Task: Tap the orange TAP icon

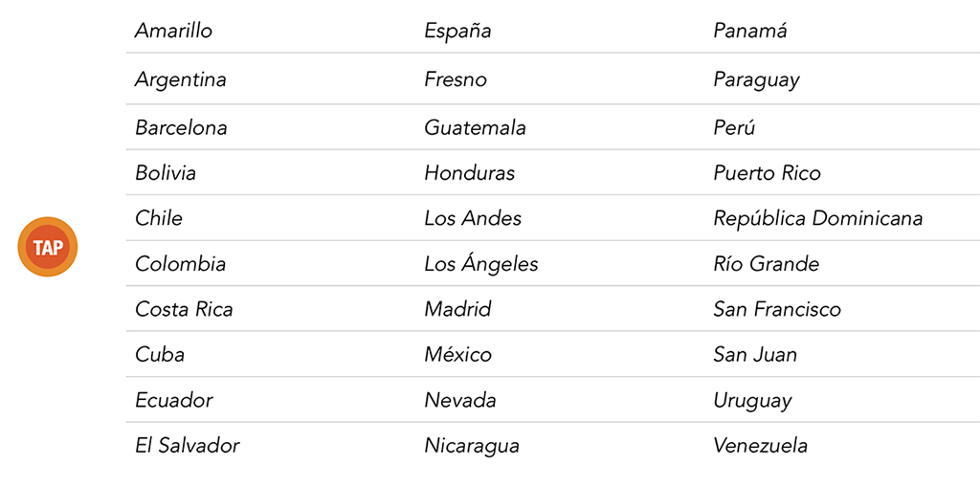Action: 47,247
